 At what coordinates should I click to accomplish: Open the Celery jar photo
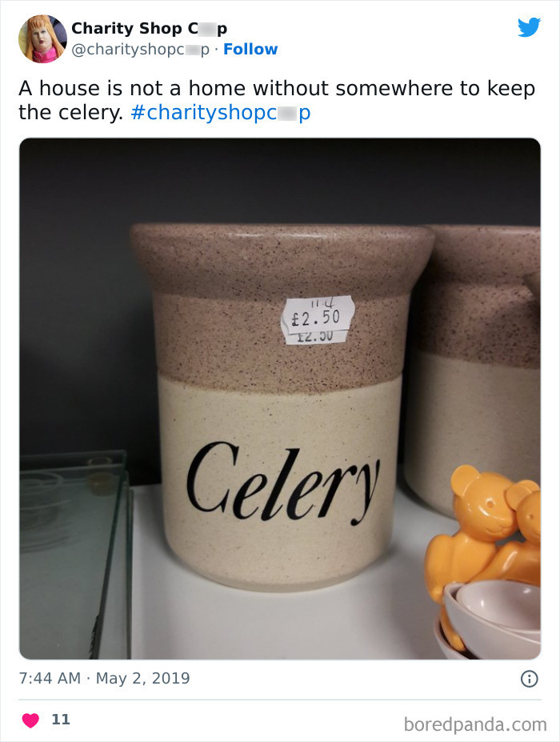tap(280, 399)
